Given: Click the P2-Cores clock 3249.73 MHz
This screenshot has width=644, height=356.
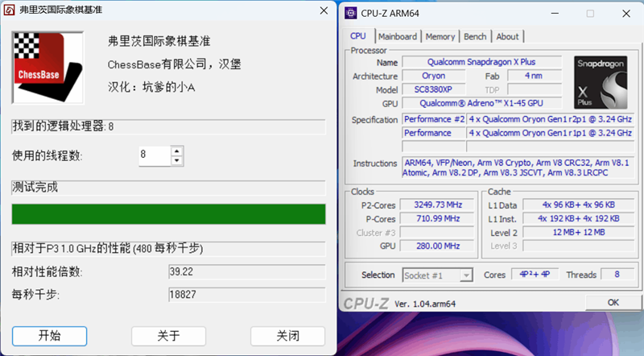Looking at the screenshot, I should coord(437,205).
